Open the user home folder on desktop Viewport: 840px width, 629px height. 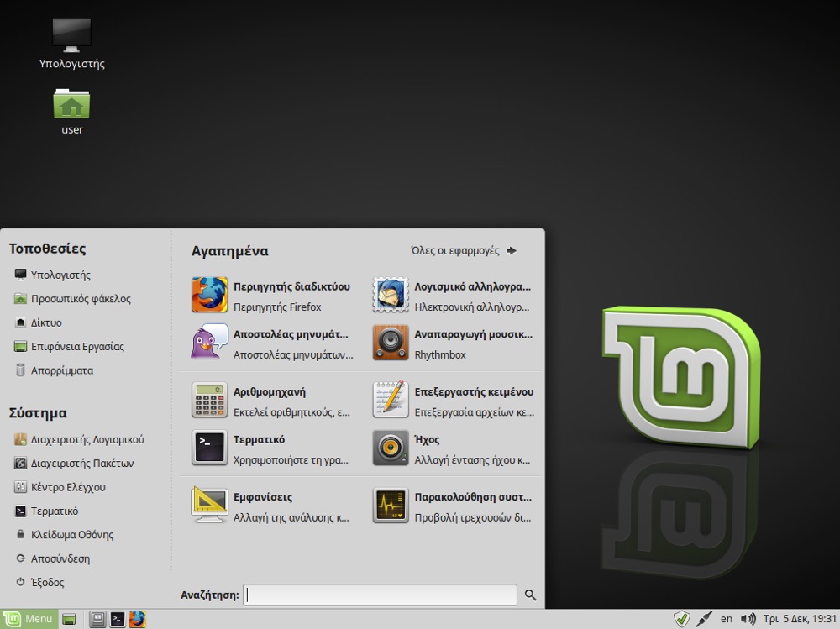tap(71, 112)
